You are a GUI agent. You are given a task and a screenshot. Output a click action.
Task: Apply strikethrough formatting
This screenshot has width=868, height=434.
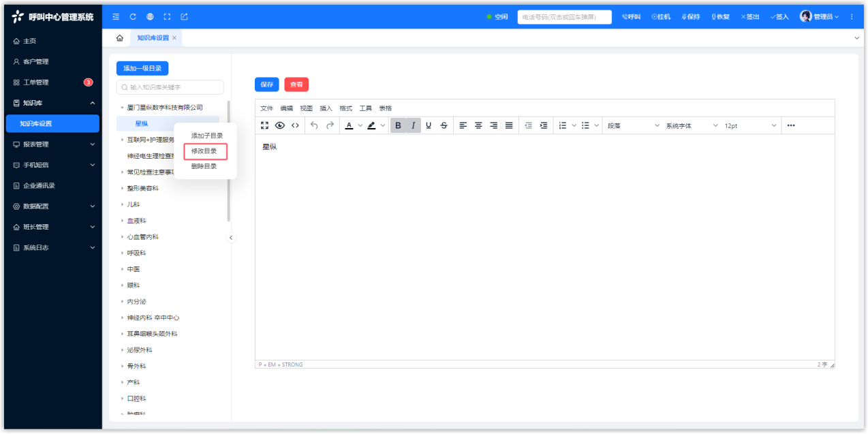point(444,125)
